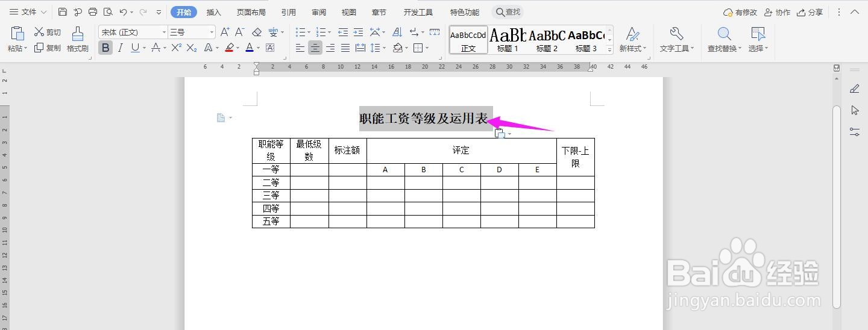Click Cut (剪切) scissors button
This screenshot has width=868, height=330.
click(x=47, y=32)
